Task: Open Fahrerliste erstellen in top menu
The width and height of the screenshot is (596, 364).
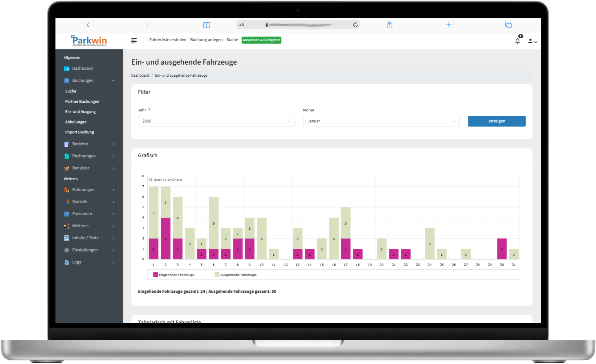Action: 168,40
